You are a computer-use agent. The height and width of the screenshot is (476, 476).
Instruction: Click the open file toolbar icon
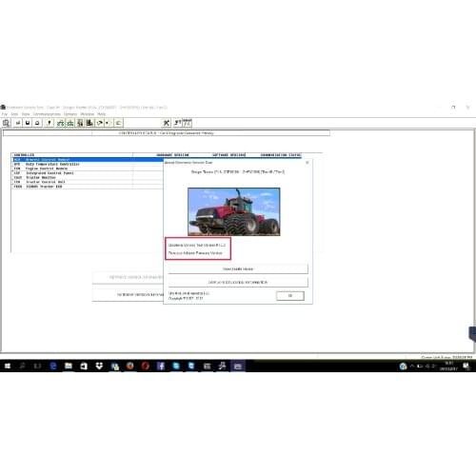pos(18,123)
